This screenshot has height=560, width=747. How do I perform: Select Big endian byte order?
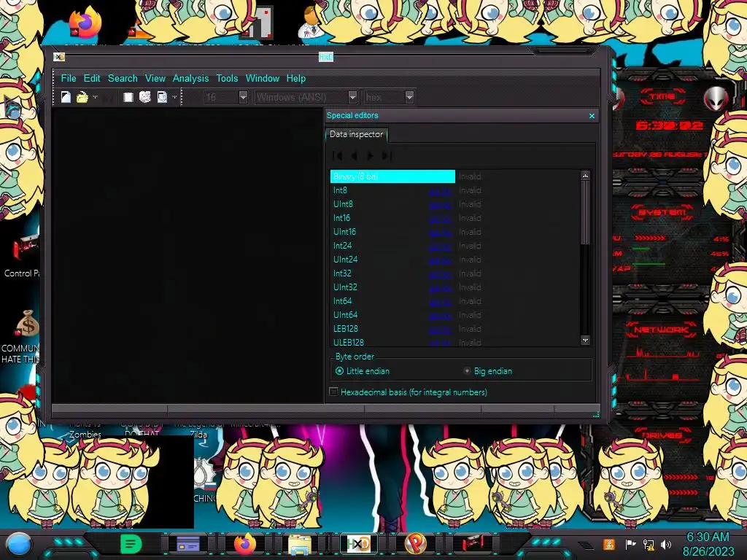(x=488, y=371)
